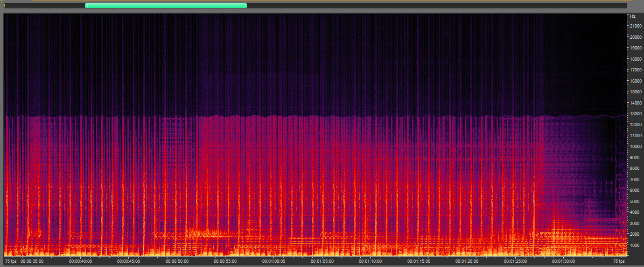
Task: Click the right 75 fps label on timeline
Action: coord(618,261)
